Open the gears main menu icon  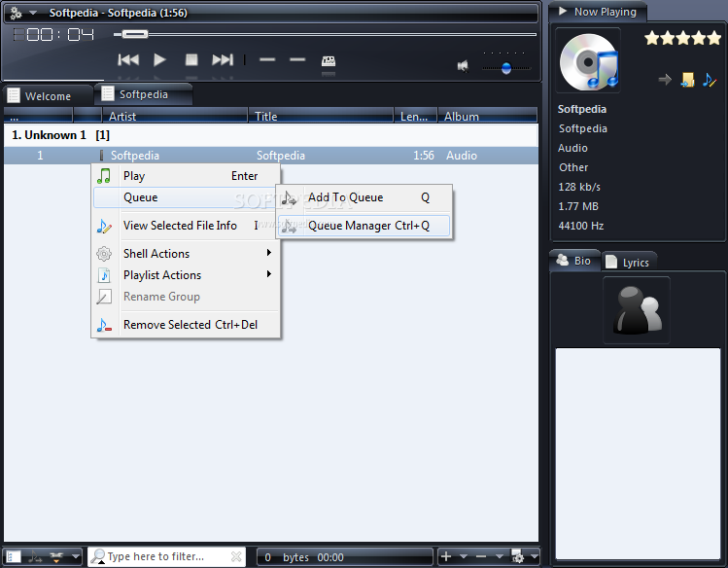(16, 13)
